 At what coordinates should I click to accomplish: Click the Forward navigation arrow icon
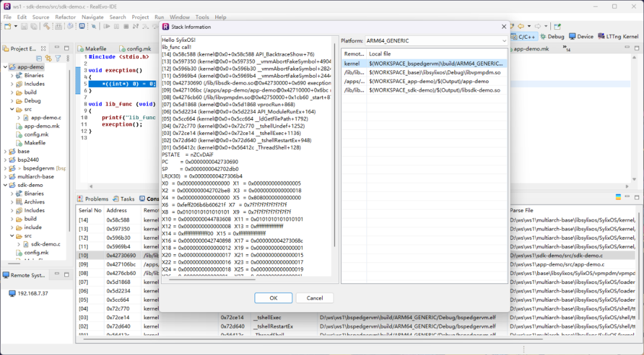(538, 26)
